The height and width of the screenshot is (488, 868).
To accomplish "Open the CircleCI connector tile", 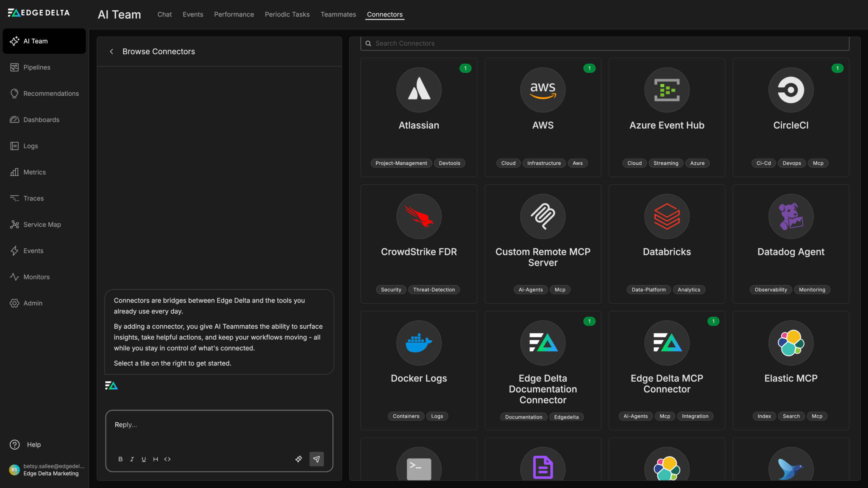I will point(790,117).
